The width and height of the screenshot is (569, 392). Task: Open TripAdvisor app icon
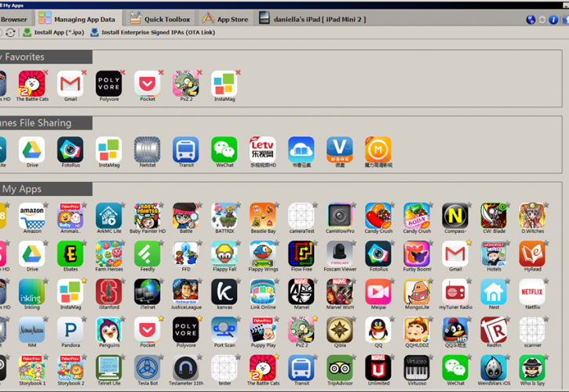(340, 368)
